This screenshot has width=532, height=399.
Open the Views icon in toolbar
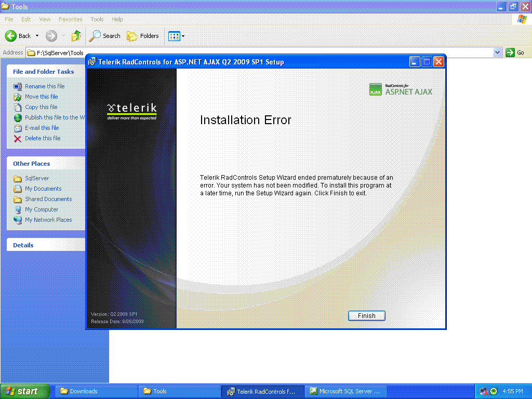[174, 36]
